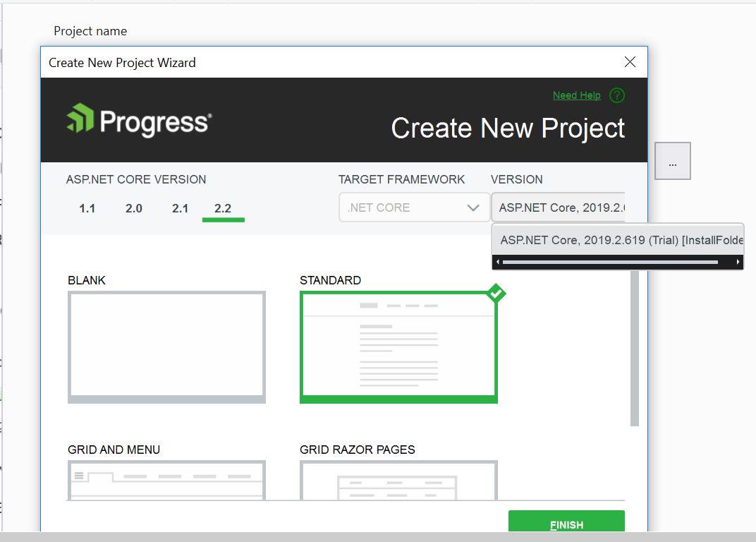The height and width of the screenshot is (542, 756).
Task: Click the Project name label
Action: [90, 31]
